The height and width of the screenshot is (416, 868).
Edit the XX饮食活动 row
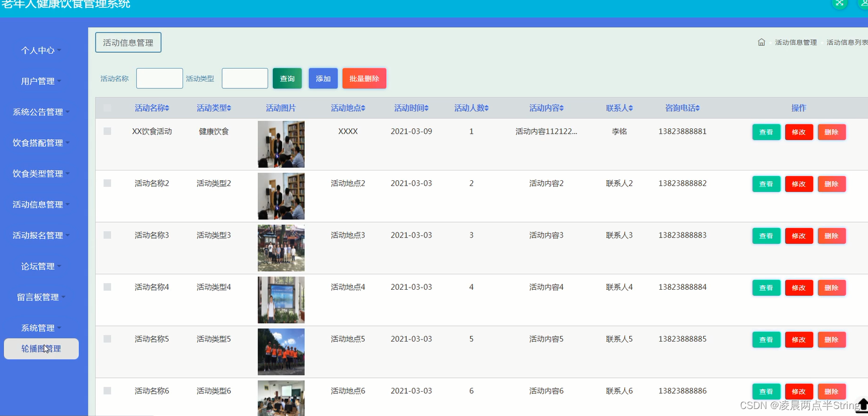799,132
